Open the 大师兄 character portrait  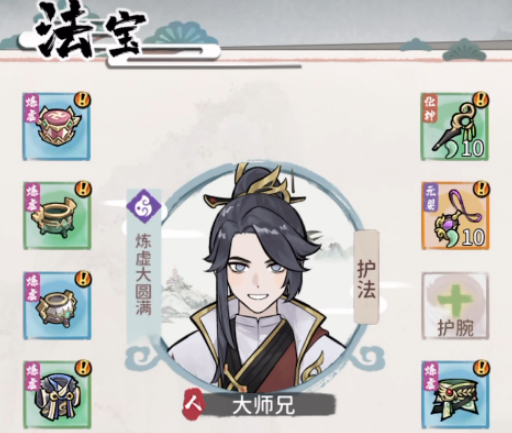point(260,278)
